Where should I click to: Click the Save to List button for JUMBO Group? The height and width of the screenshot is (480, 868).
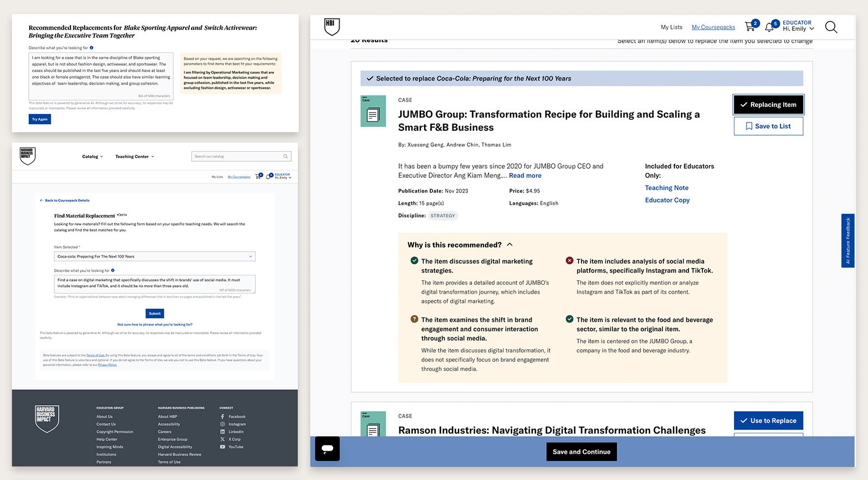pos(768,126)
